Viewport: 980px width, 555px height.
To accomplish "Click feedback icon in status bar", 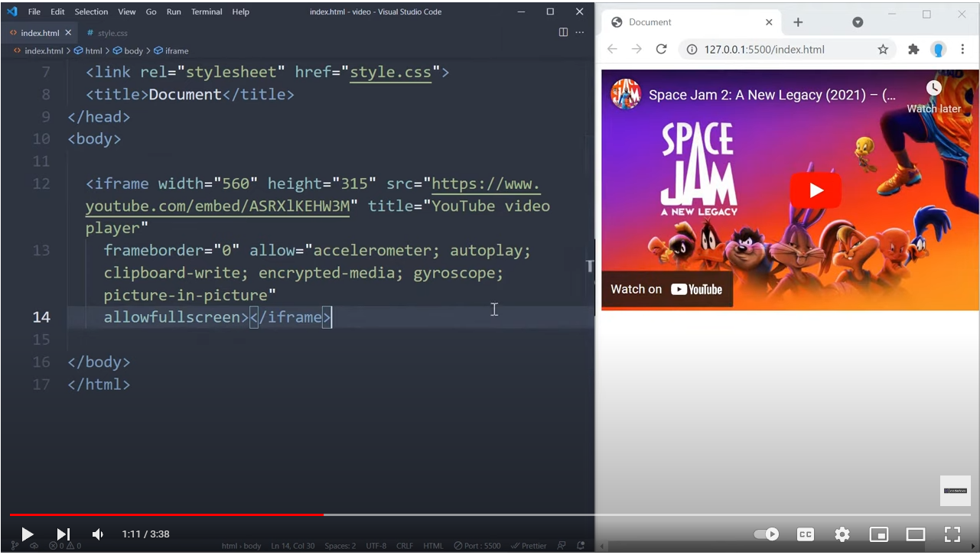I will tap(562, 546).
